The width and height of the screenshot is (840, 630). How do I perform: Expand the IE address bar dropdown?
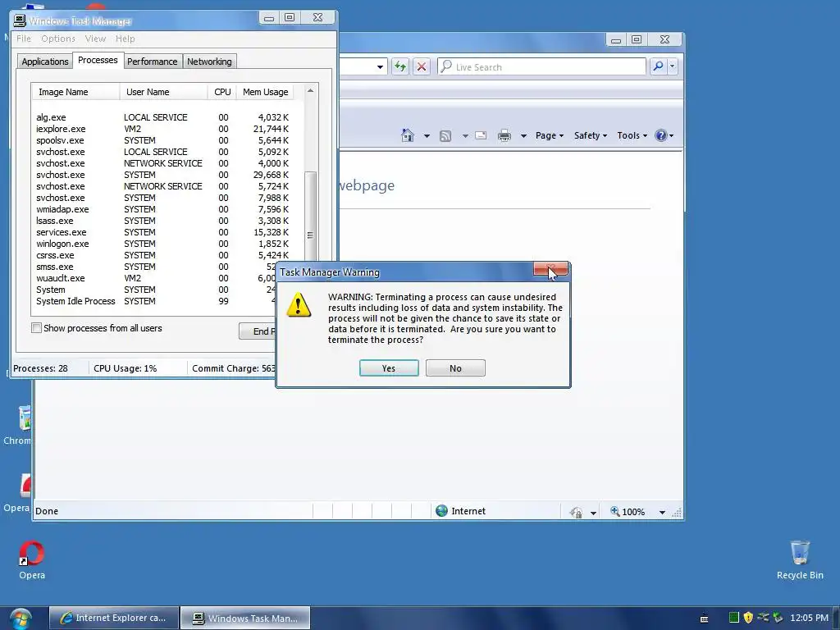pyautogui.click(x=380, y=67)
